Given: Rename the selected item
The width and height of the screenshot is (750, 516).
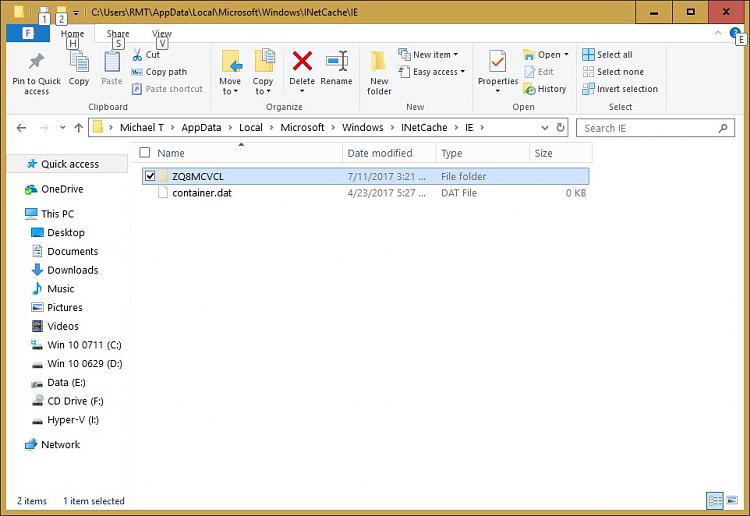Looking at the screenshot, I should (x=336, y=68).
